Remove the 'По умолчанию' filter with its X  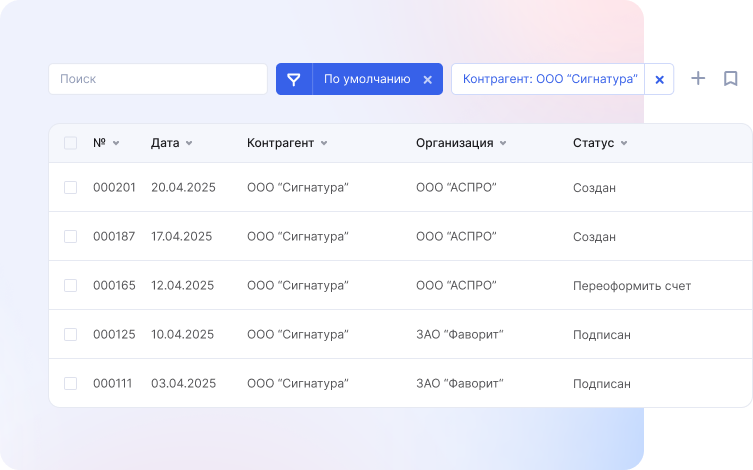coord(427,80)
